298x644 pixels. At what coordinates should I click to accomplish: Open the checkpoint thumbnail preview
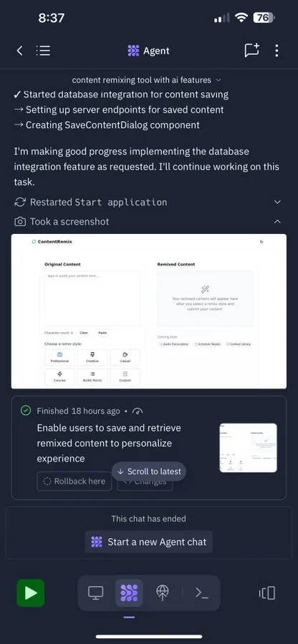[x=249, y=448]
